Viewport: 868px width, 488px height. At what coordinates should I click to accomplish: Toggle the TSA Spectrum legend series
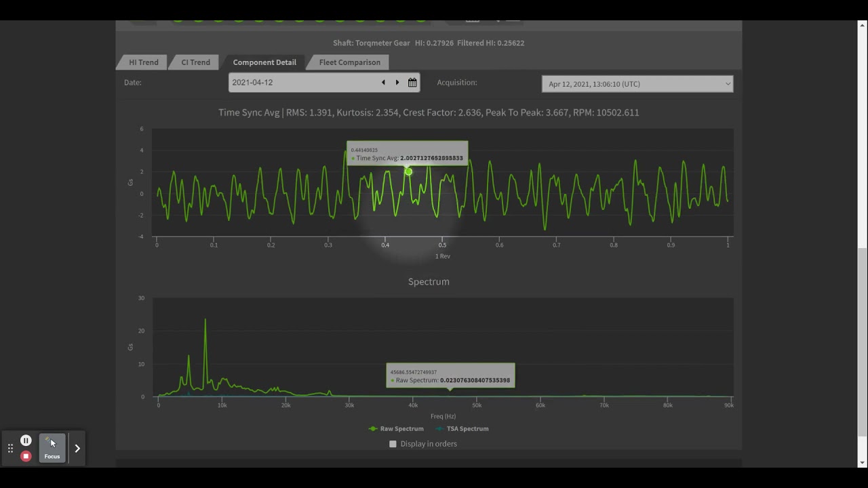461,428
